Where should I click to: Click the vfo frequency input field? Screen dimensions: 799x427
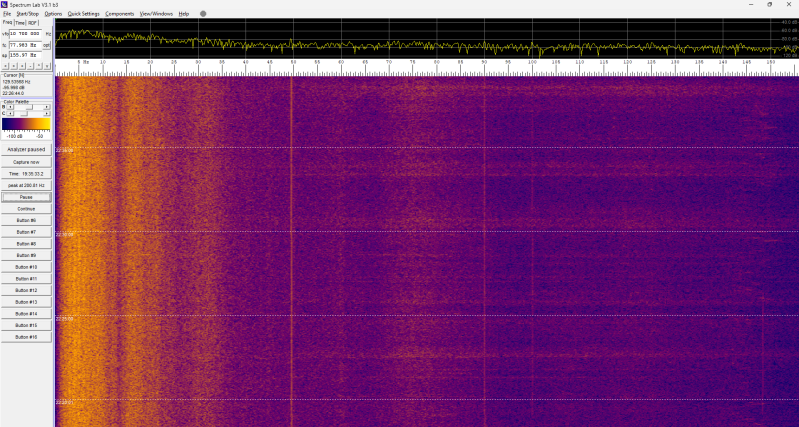pyautogui.click(x=25, y=34)
